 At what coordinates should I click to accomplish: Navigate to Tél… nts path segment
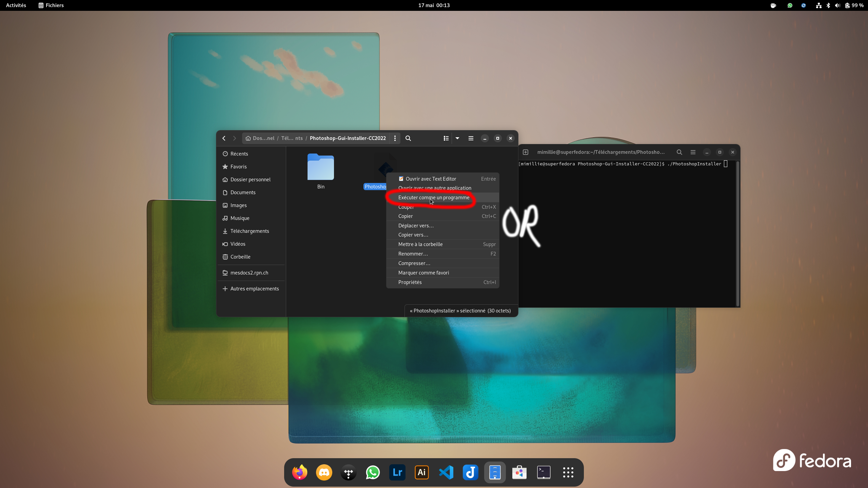click(292, 138)
